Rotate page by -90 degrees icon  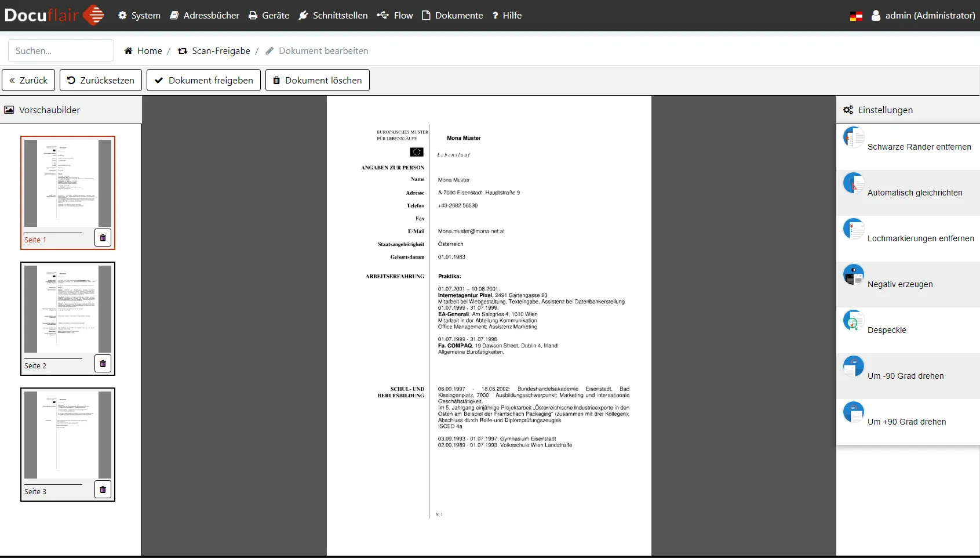click(854, 367)
